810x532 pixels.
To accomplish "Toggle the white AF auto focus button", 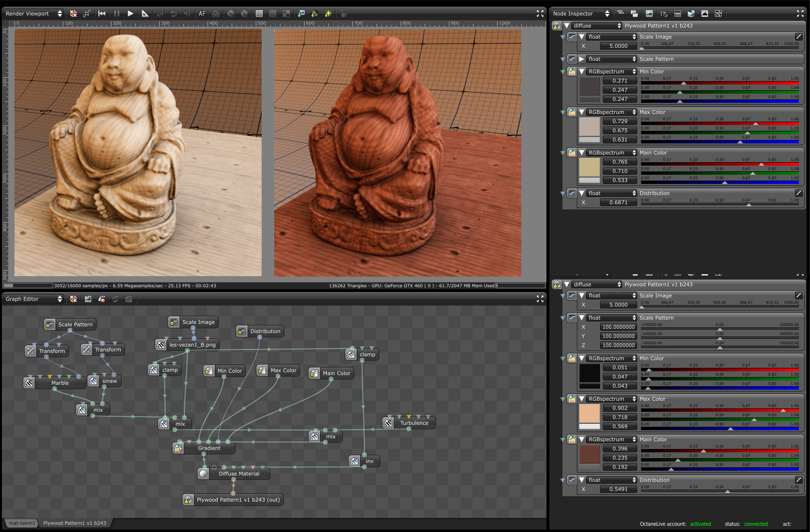I will 202,14.
